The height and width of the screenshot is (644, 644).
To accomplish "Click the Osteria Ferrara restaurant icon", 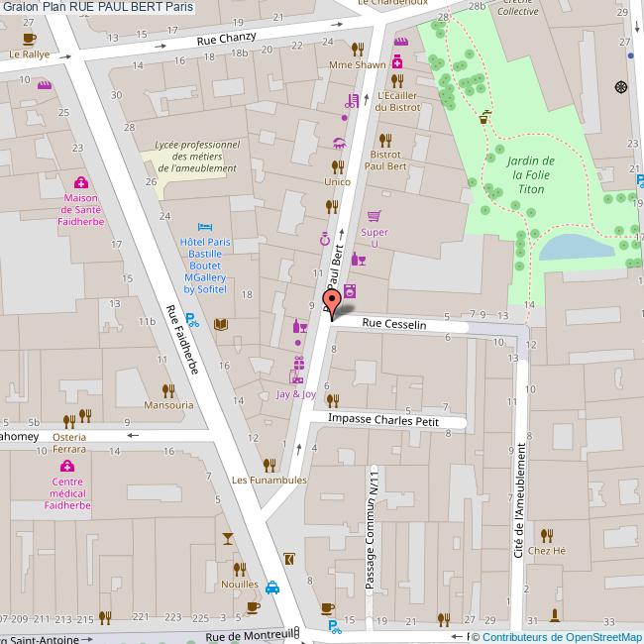I will 69,421.
